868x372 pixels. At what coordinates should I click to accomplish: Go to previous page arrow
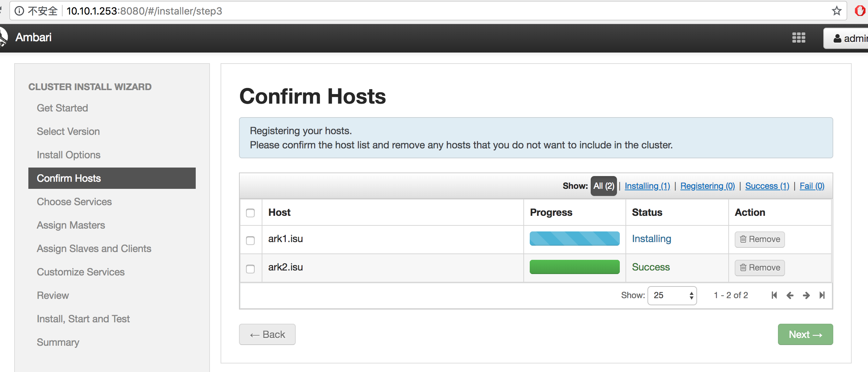(790, 295)
